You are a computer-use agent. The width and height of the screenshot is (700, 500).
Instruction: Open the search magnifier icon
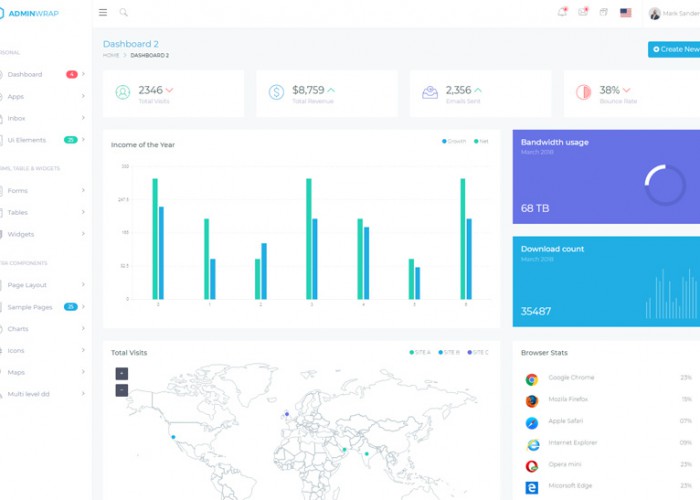click(124, 12)
